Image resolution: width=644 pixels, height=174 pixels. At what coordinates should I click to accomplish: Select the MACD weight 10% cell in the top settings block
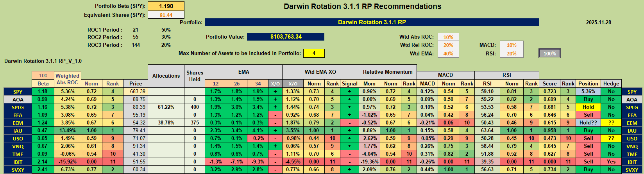pyautogui.click(x=512, y=45)
